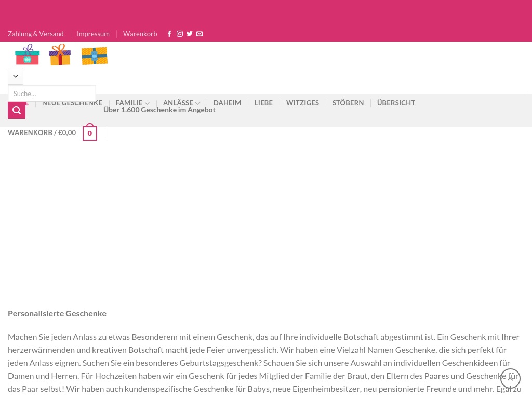The height and width of the screenshot is (399, 532).
Task: Open the category chevron dropdown above search
Action: (x=16, y=76)
